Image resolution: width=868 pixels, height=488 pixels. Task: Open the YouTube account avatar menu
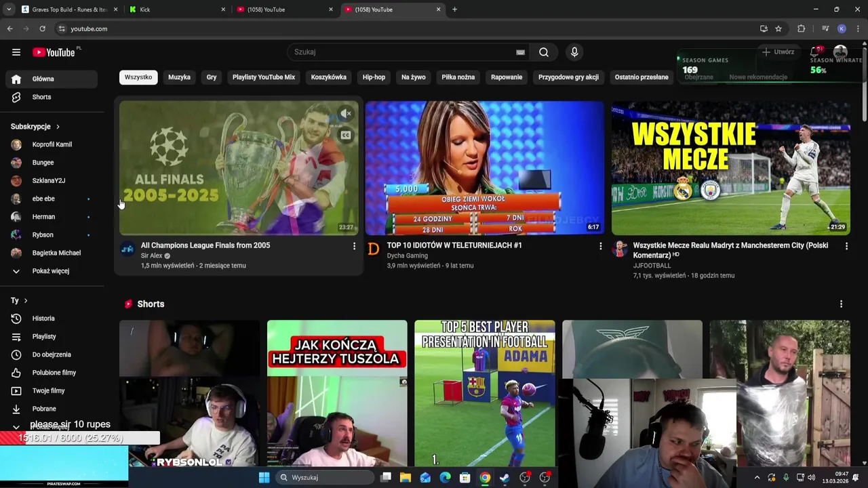coord(841,52)
